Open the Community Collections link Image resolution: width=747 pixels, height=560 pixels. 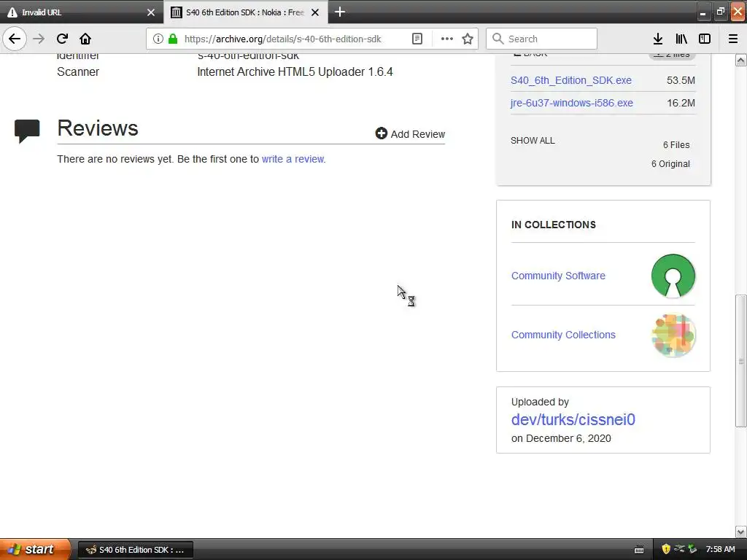563,335
